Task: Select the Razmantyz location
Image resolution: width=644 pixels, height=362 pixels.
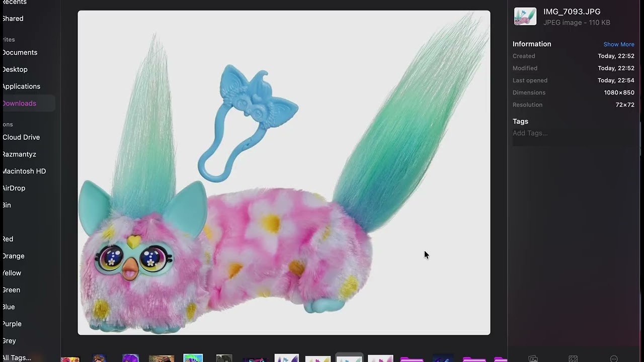Action: 19,154
